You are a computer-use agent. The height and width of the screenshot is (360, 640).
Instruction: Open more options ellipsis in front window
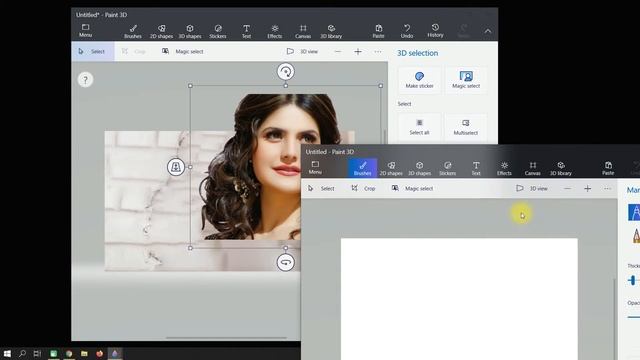click(x=608, y=189)
